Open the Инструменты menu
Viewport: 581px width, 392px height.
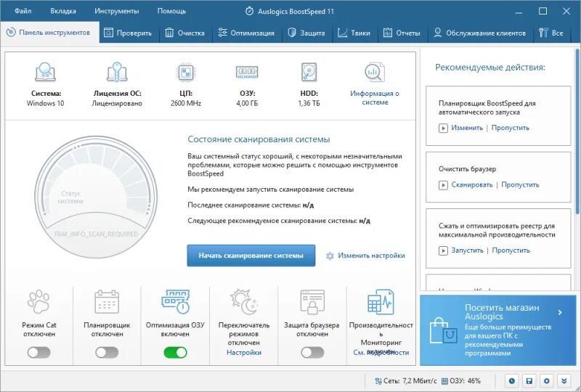click(x=116, y=11)
